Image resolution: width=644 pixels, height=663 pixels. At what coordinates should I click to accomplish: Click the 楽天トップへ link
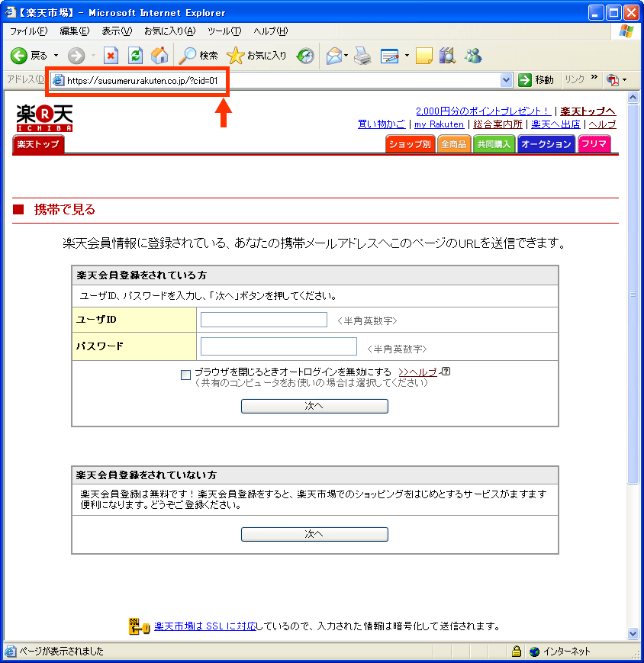pyautogui.click(x=588, y=111)
